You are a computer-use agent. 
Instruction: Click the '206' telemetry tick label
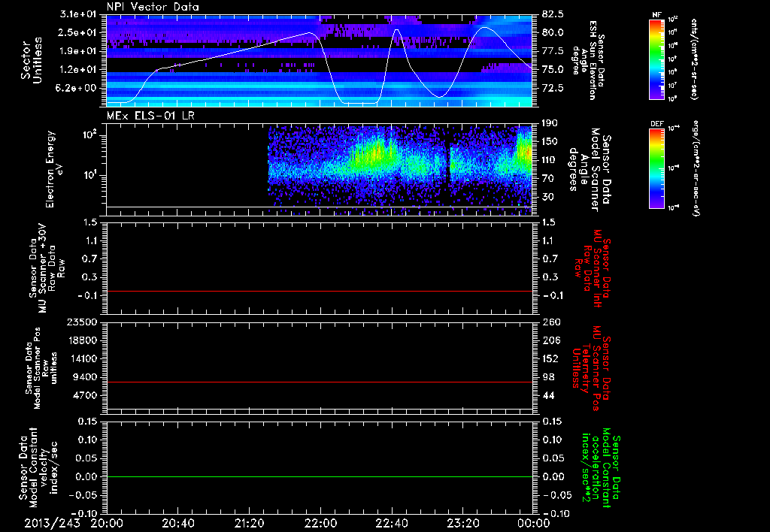(x=551, y=340)
